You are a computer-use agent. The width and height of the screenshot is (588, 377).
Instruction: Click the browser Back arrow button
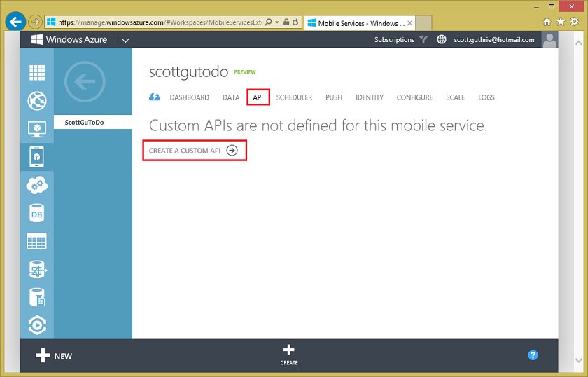pyautogui.click(x=15, y=22)
